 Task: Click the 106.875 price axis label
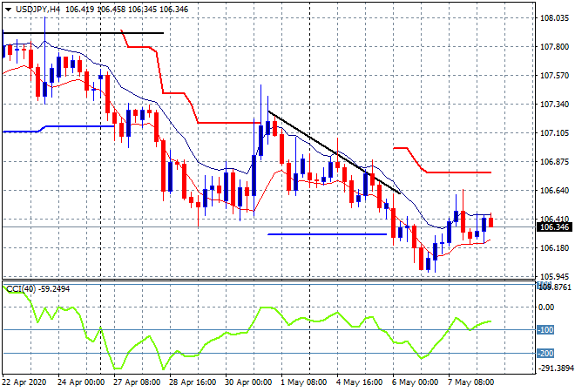click(x=555, y=162)
